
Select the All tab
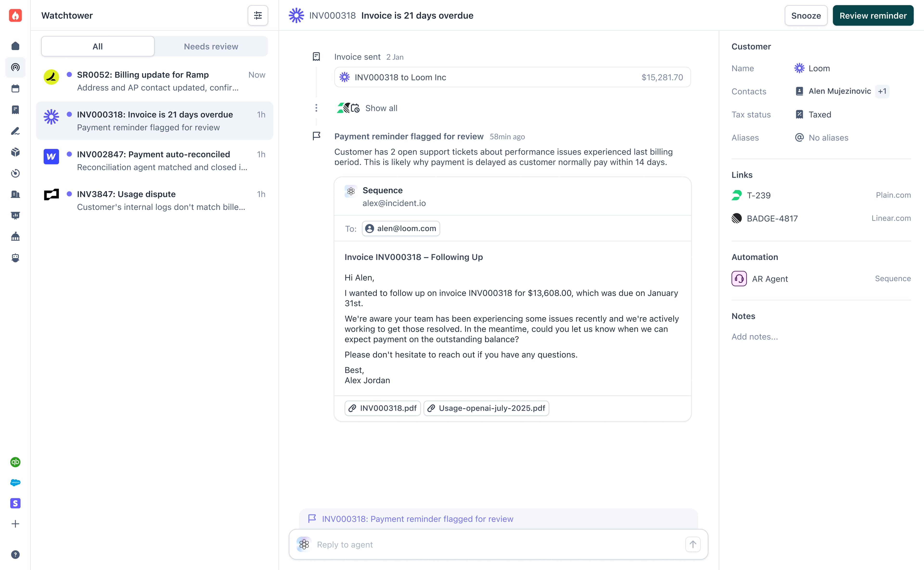(98, 46)
